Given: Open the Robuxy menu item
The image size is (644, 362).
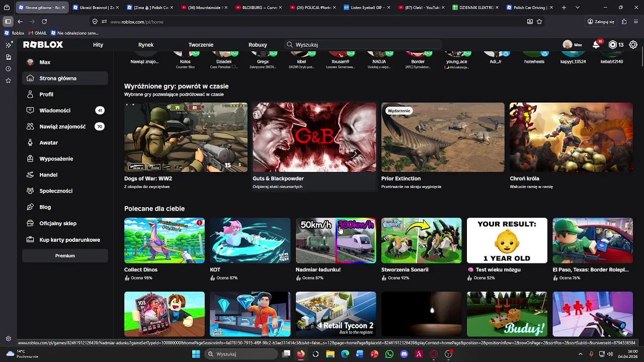Looking at the screenshot, I should pyautogui.click(x=258, y=45).
